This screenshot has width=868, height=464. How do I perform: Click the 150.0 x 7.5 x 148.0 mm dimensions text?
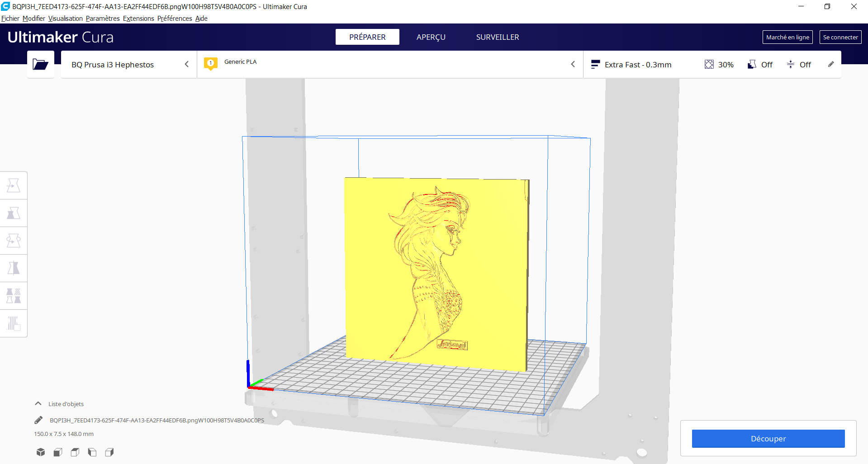pos(64,434)
